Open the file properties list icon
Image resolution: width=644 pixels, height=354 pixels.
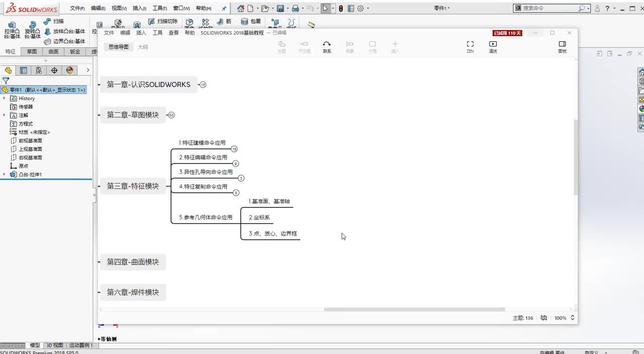(351, 8)
